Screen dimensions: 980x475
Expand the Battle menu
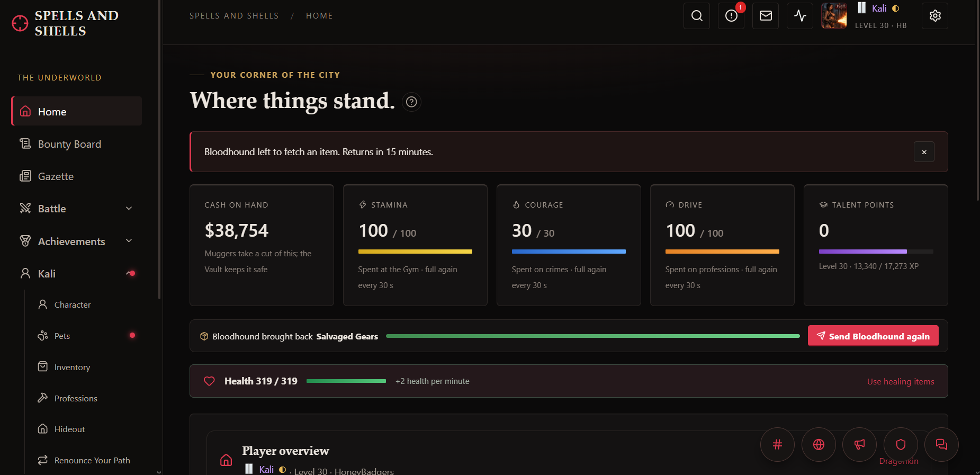click(77, 209)
